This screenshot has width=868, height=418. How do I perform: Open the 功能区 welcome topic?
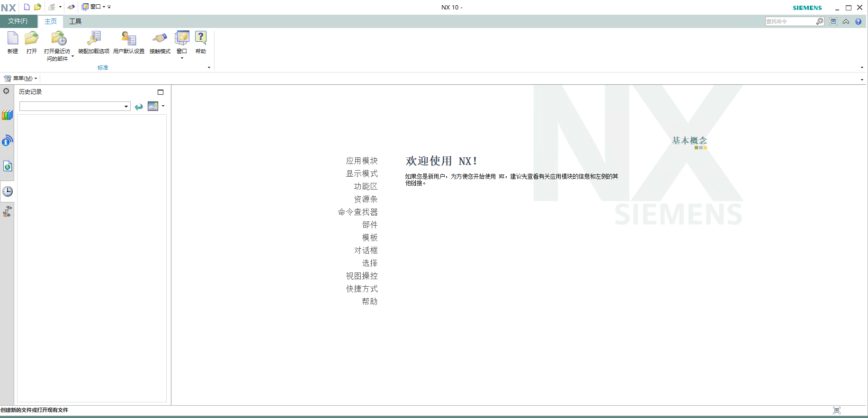click(366, 186)
